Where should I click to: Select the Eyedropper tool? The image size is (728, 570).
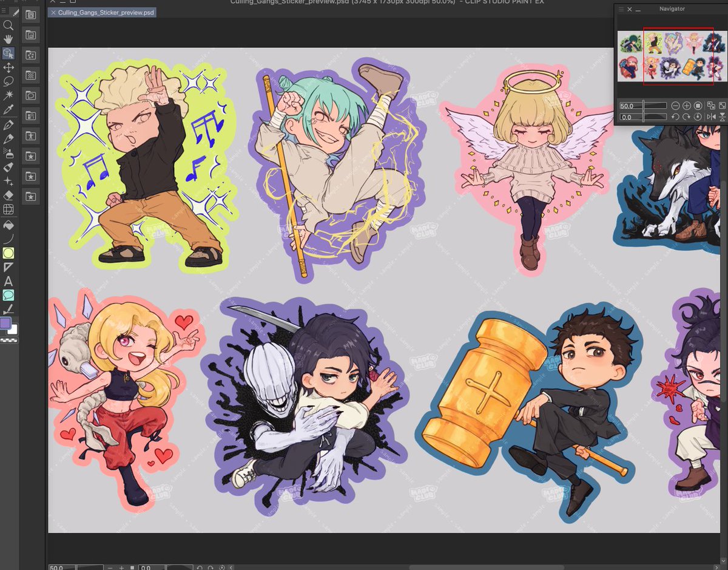point(8,110)
